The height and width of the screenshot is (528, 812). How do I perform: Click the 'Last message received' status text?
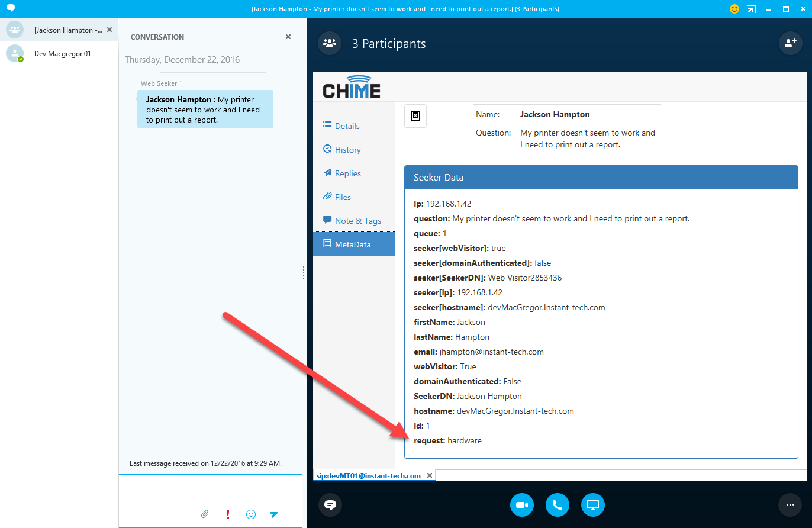tap(205, 463)
